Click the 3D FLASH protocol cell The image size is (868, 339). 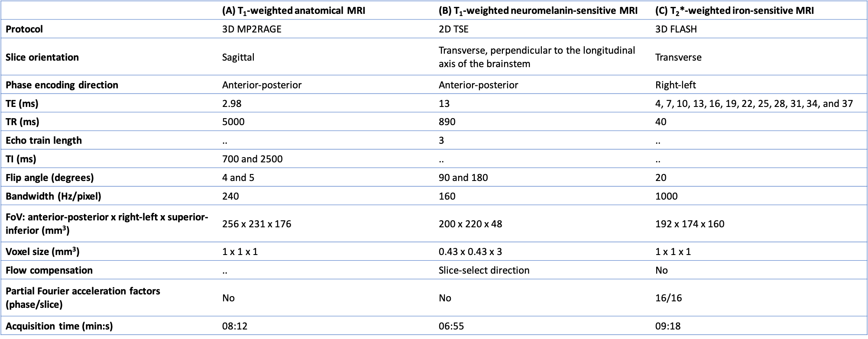click(676, 29)
